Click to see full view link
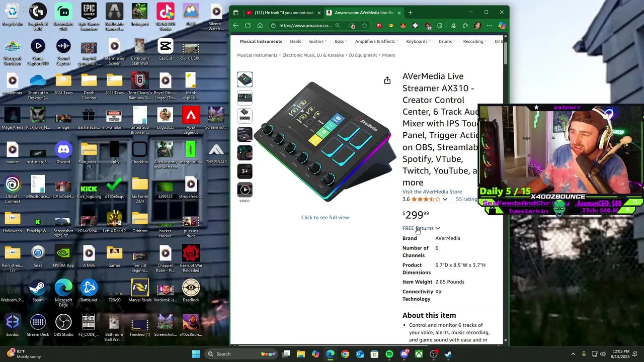Viewport: 644px width, 362px height. [325, 217]
